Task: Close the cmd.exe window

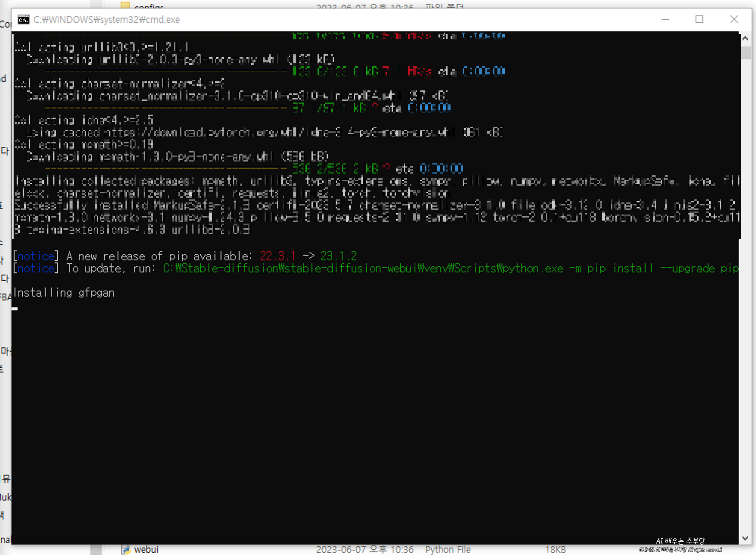Action: pyautogui.click(x=734, y=19)
